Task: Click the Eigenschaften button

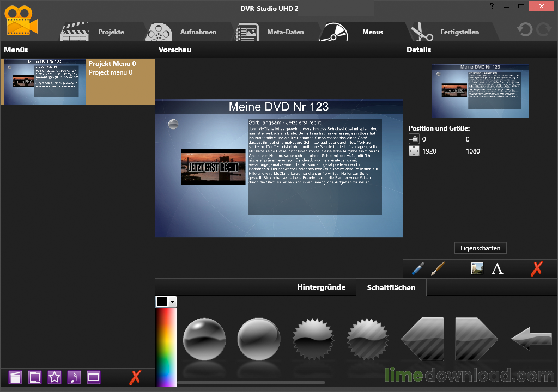Action: click(x=480, y=248)
